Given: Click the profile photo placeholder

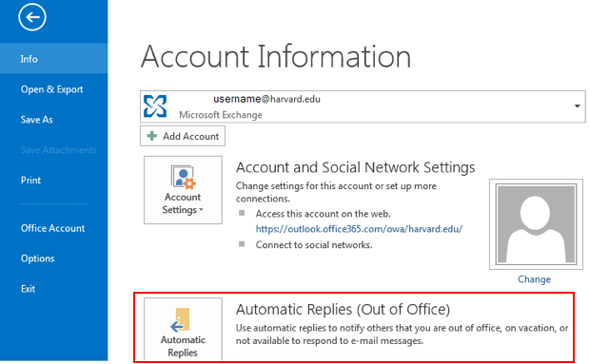Looking at the screenshot, I should tap(536, 224).
